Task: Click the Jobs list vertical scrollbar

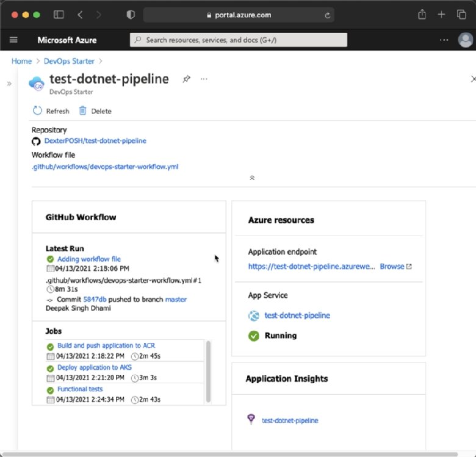Action: pyautogui.click(x=208, y=372)
